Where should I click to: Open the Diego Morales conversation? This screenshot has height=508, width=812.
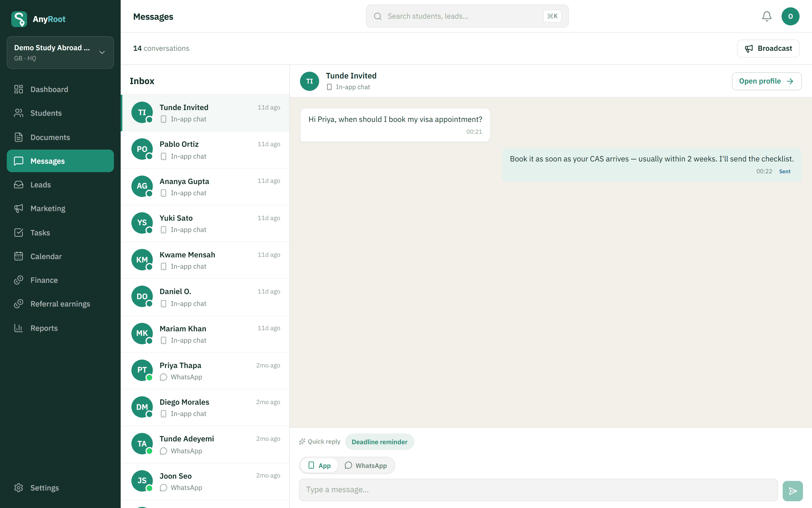[205, 408]
